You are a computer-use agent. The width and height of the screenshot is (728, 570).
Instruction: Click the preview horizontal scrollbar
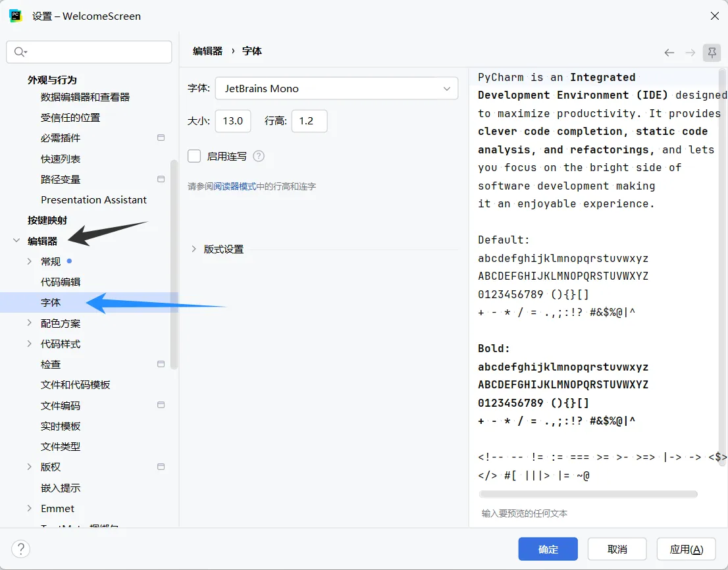588,494
